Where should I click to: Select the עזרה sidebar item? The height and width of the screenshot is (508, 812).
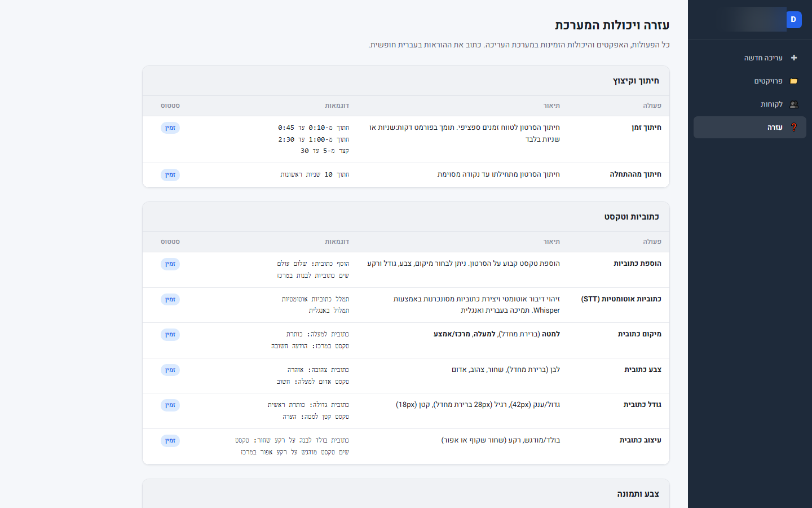(750, 127)
